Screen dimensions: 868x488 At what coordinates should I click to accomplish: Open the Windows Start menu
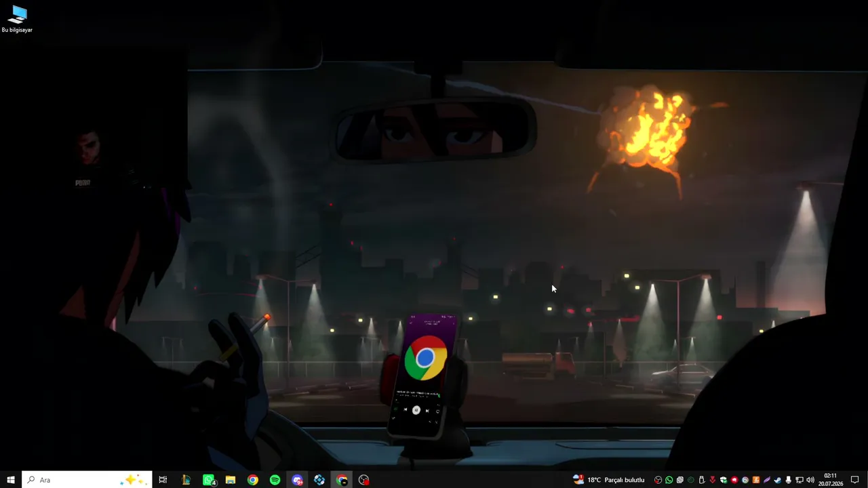pos(11,480)
